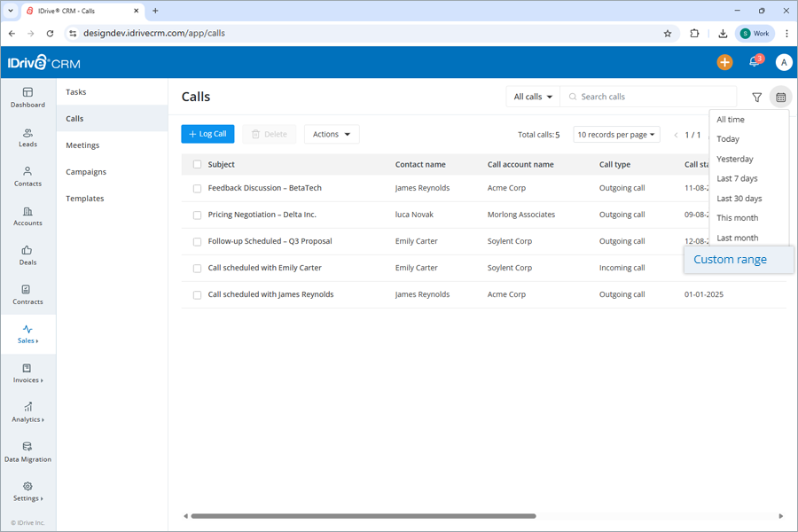Select Last 7 days from the date menu

click(736, 177)
